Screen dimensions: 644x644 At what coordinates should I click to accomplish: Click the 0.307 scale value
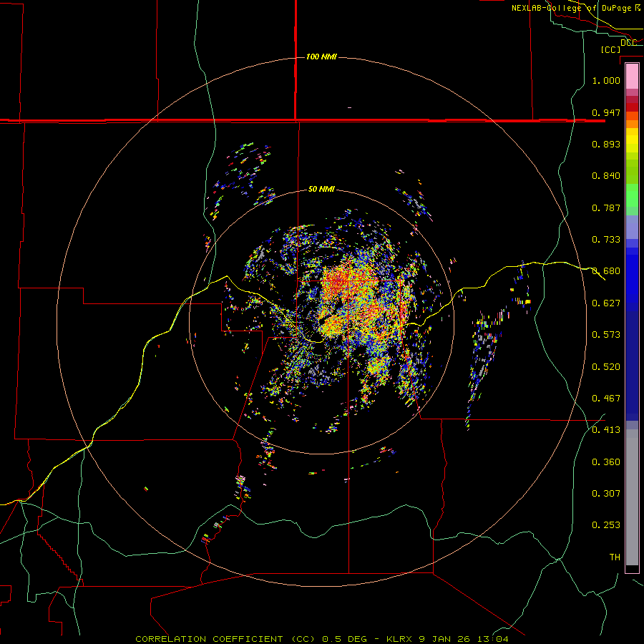tap(606, 494)
